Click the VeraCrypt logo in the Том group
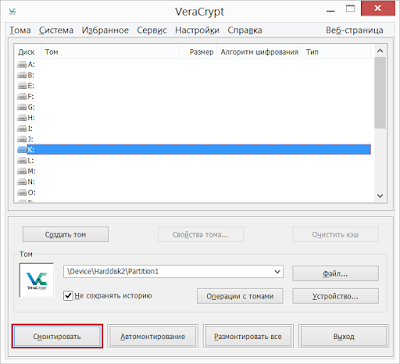Screen dimensions: 400x364 point(37,280)
